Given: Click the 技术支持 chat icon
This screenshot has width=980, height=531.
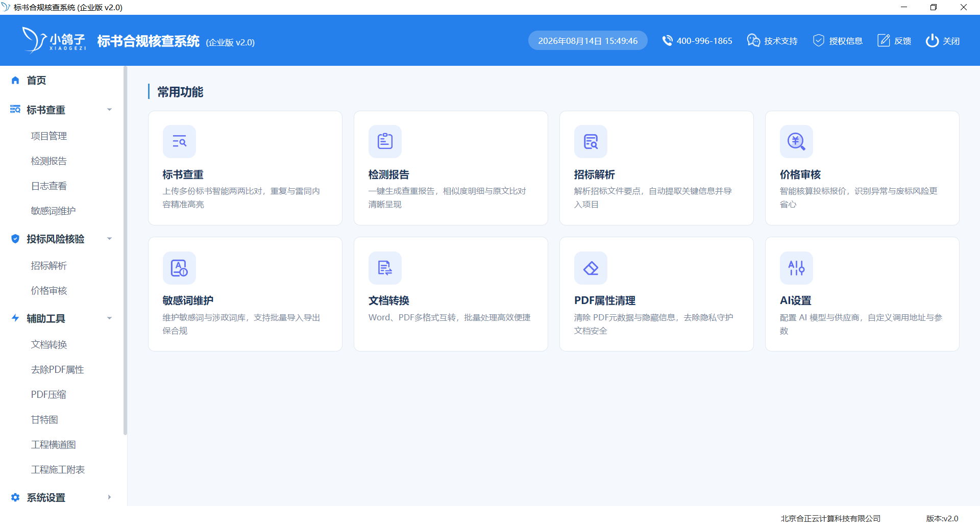Looking at the screenshot, I should (x=753, y=40).
